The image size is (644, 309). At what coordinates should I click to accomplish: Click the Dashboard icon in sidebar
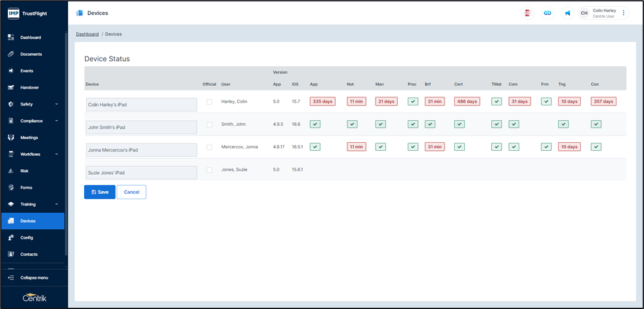click(11, 37)
